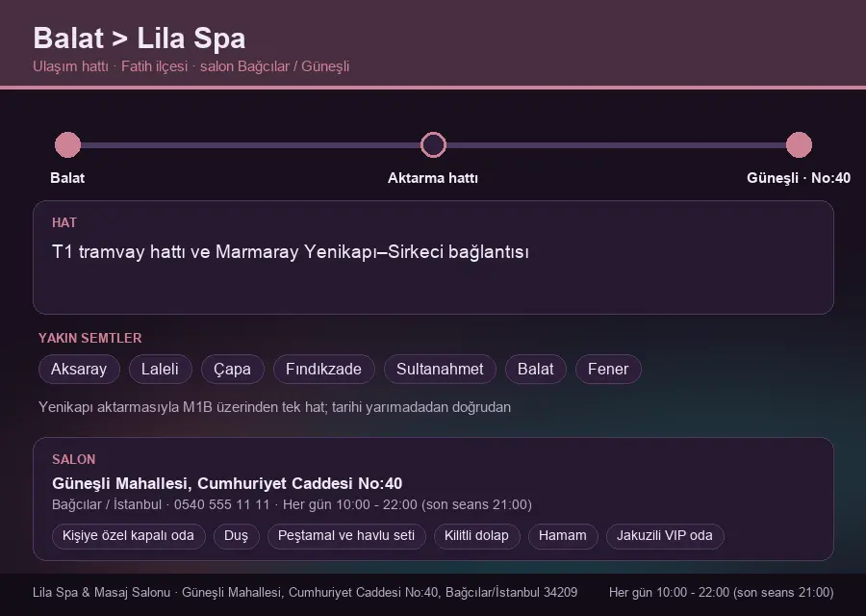Click the Duş amenity tag
866x616 pixels.
236,536
